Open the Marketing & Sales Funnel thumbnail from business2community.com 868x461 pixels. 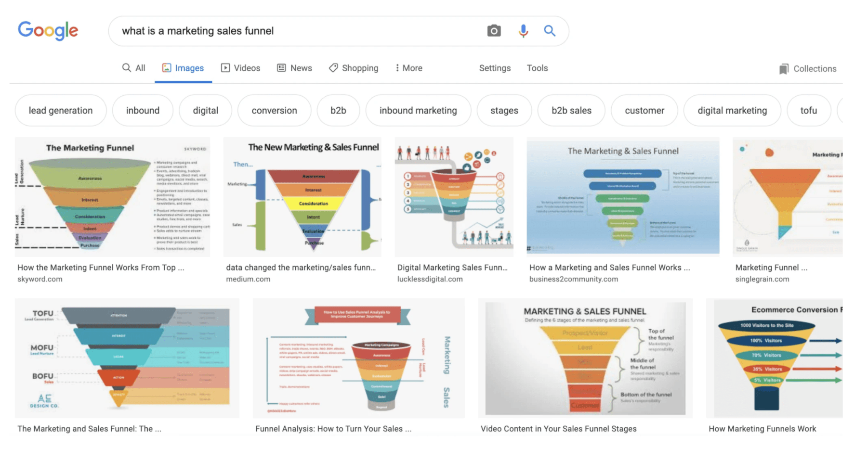[x=623, y=196]
